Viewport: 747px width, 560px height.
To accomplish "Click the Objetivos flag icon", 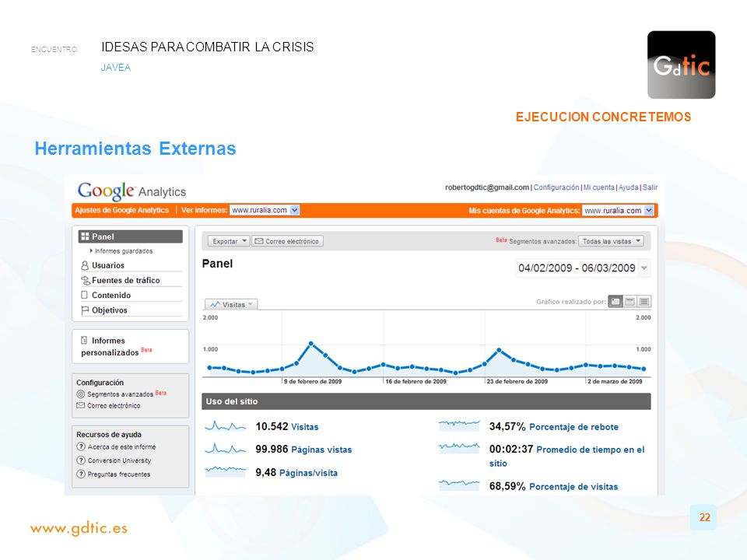I will (85, 310).
